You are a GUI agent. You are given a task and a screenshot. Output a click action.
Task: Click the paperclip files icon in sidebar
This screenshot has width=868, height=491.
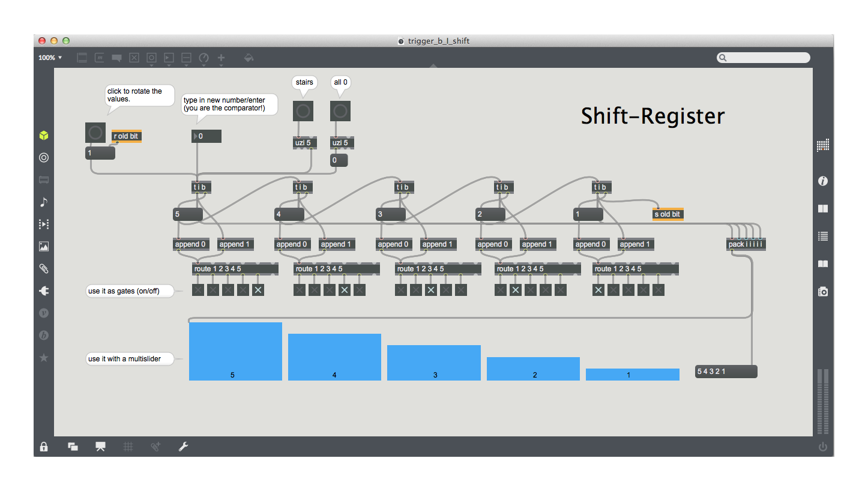(x=44, y=269)
